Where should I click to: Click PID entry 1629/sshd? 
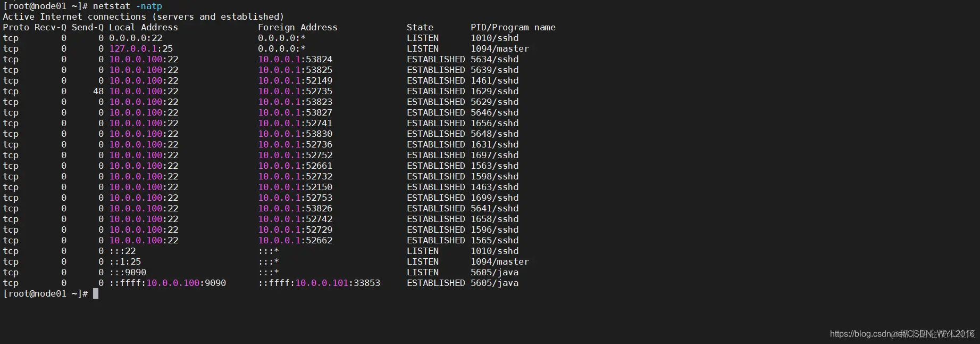click(x=495, y=91)
